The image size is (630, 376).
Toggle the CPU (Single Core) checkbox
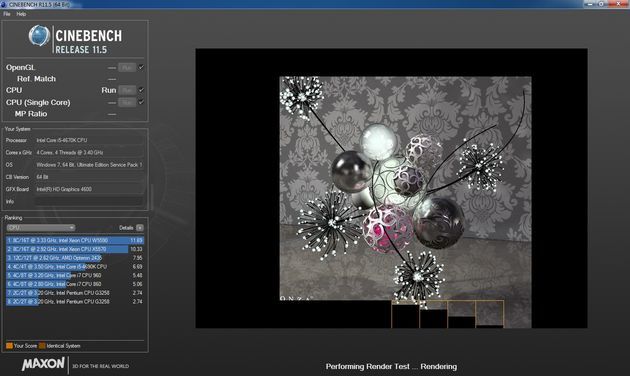(141, 102)
